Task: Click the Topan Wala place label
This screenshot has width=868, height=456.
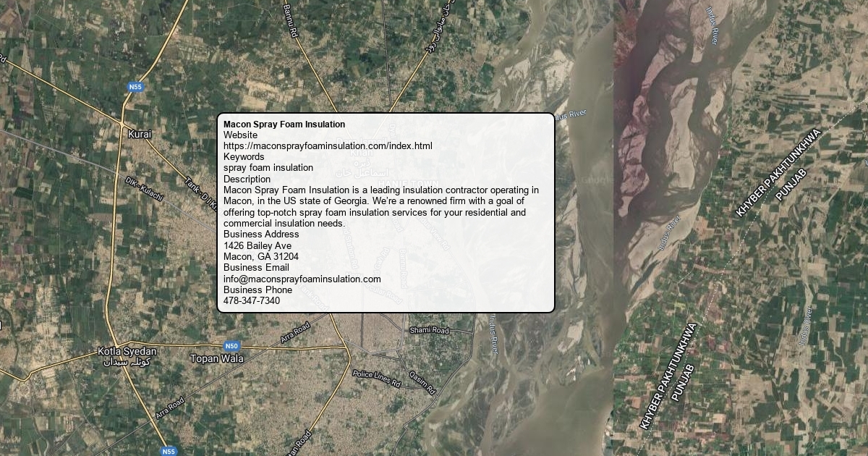Action: (217, 358)
